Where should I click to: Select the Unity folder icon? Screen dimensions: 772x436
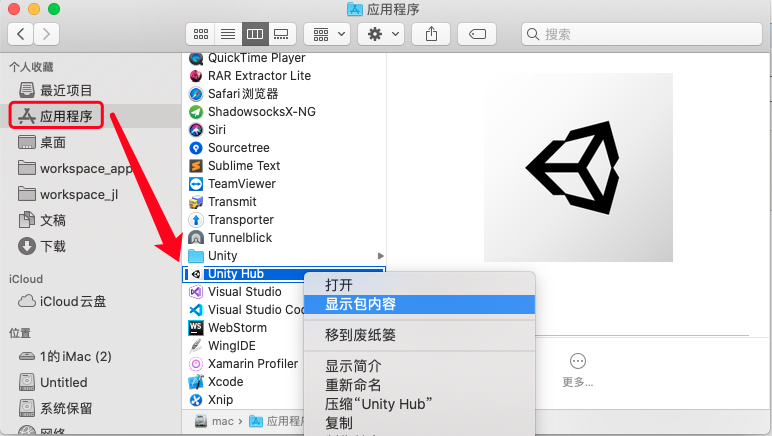[196, 256]
